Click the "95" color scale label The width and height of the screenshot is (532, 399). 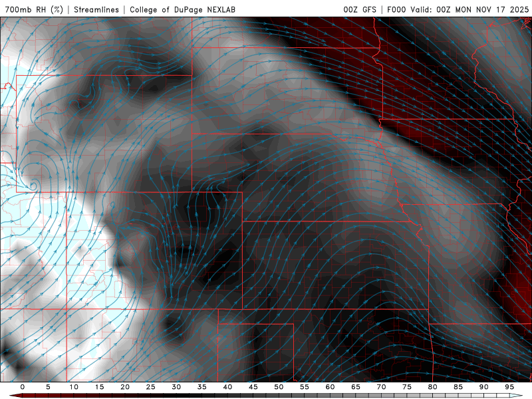click(x=509, y=387)
